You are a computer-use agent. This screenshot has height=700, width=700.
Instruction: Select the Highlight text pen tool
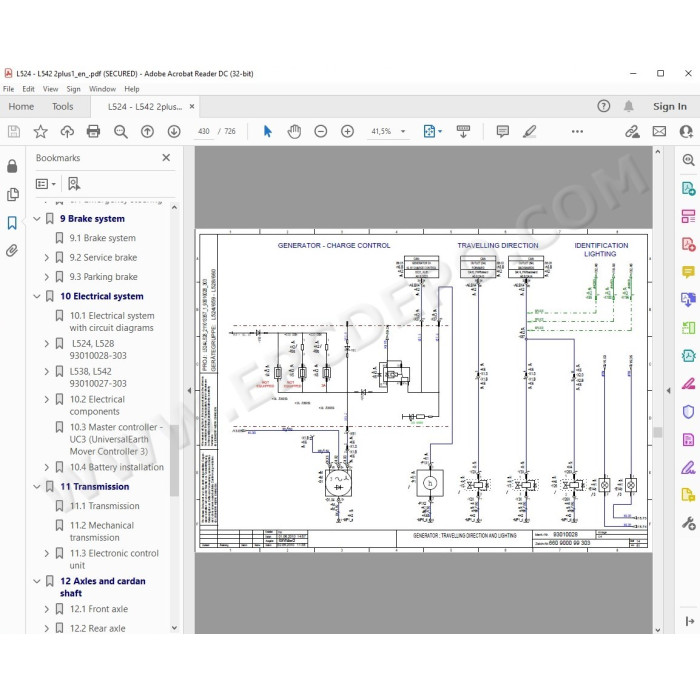529,131
